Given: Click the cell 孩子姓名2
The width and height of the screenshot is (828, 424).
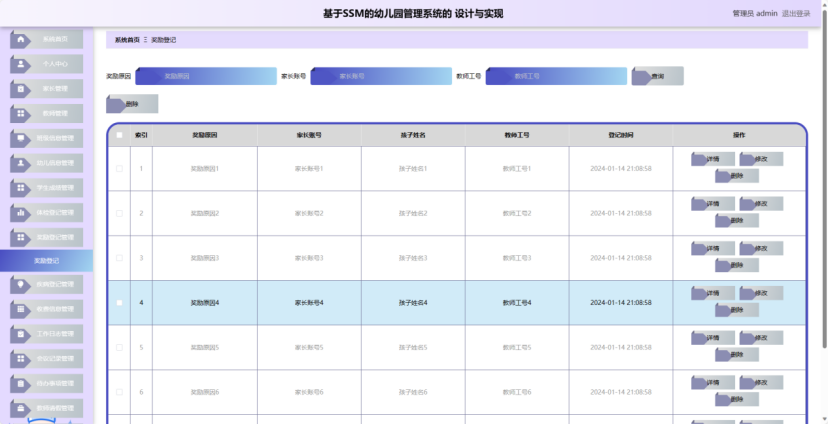Looking at the screenshot, I should click(413, 213).
